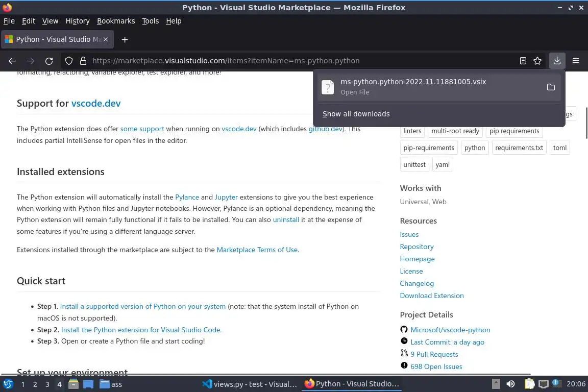Go back to the previous page
Screen dimensions: 588x392
[x=12, y=61]
